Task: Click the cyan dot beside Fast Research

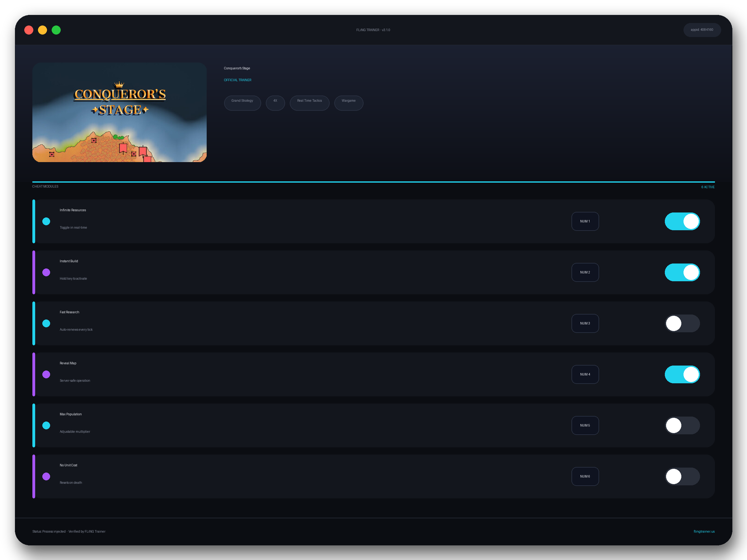Action: pos(46,323)
